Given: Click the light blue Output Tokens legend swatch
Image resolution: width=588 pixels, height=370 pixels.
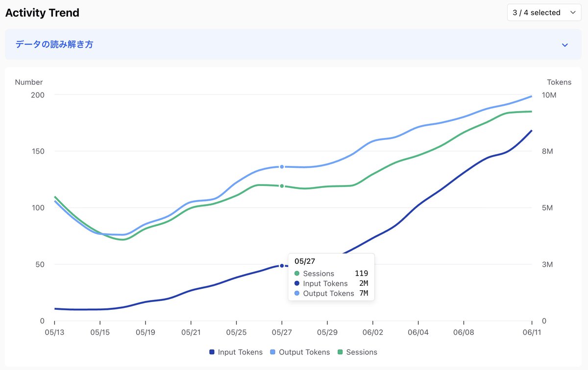Looking at the screenshot, I should tap(273, 352).
